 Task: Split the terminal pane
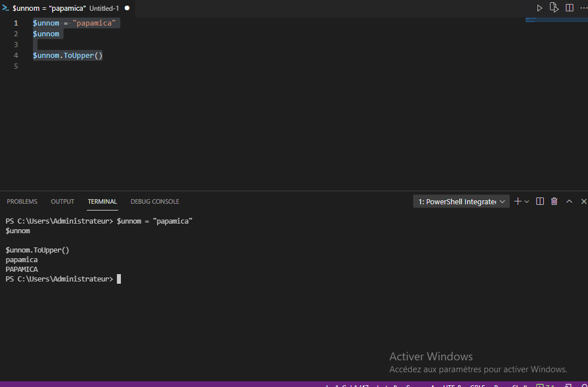coord(540,201)
